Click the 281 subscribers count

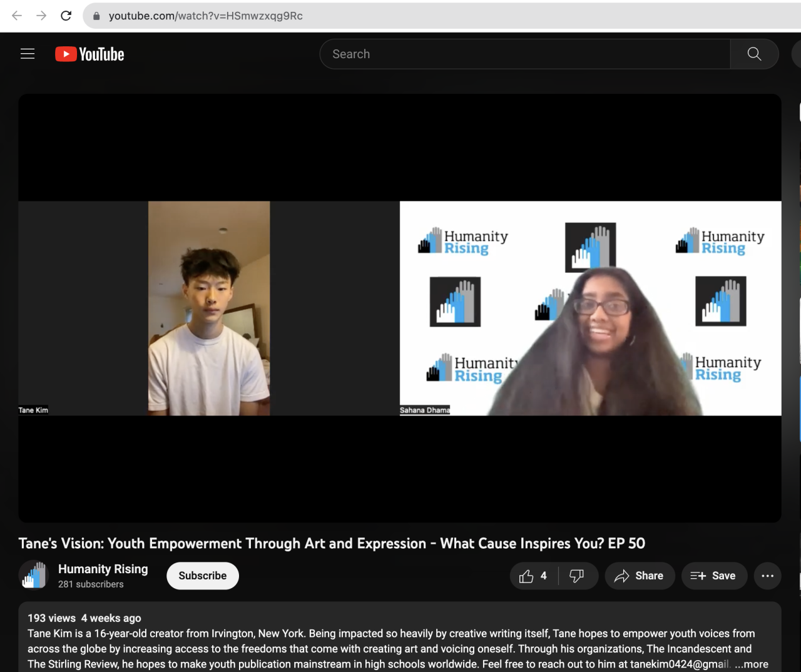(91, 584)
